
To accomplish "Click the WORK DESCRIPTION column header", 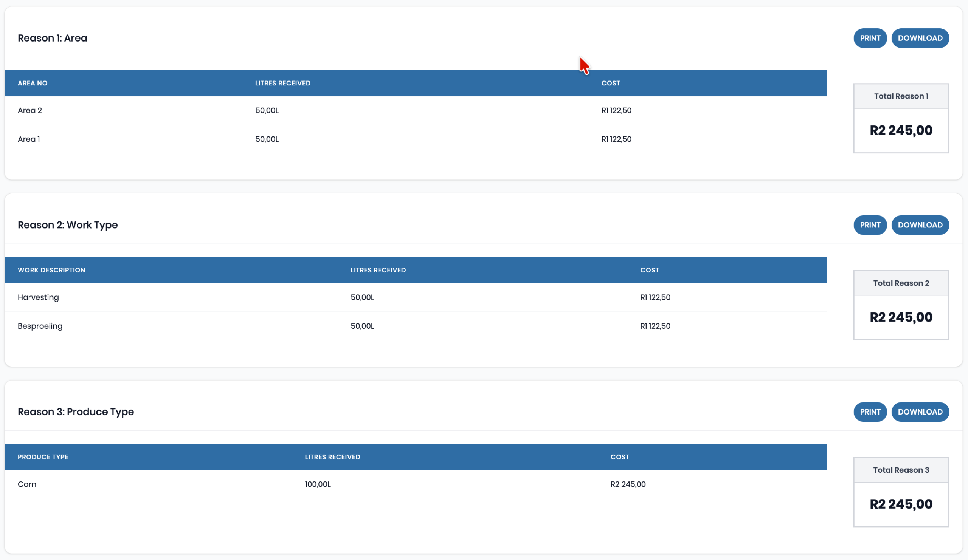I will click(x=51, y=270).
